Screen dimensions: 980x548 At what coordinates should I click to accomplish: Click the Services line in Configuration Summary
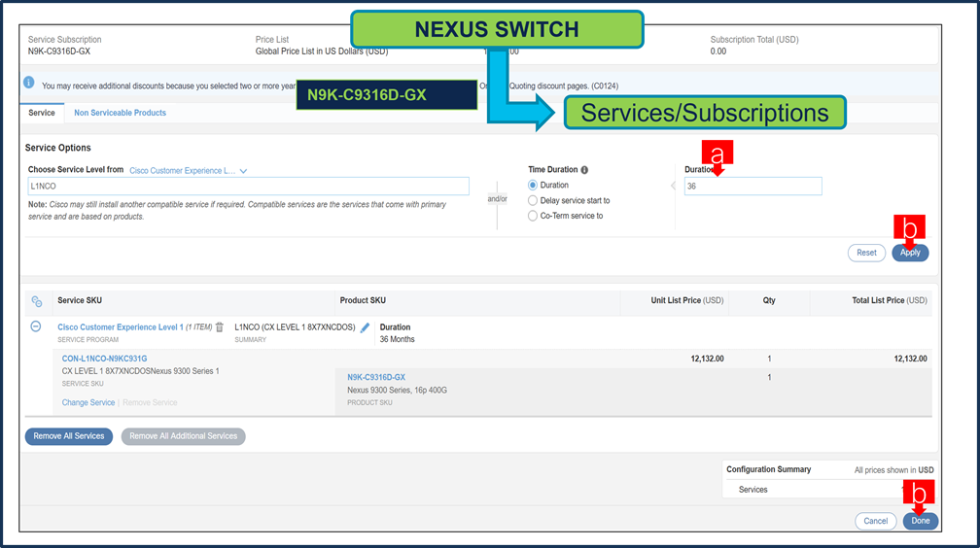(752, 490)
